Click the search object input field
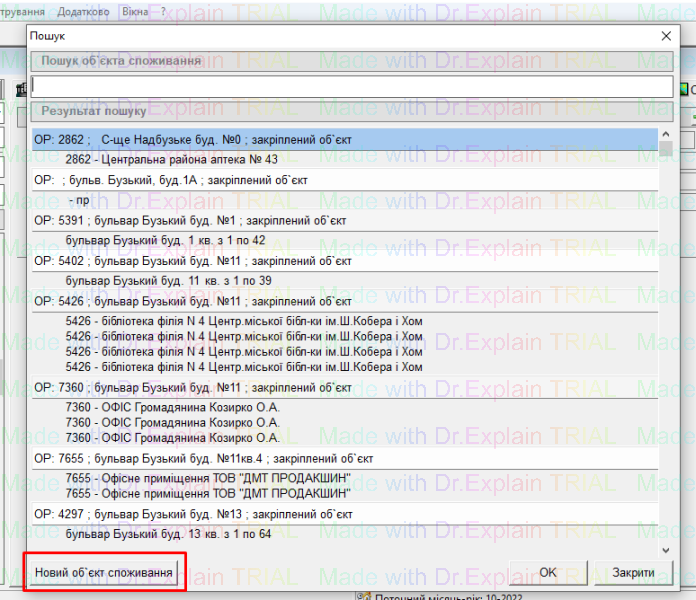Viewport: 696px width, 600px height. [x=351, y=87]
